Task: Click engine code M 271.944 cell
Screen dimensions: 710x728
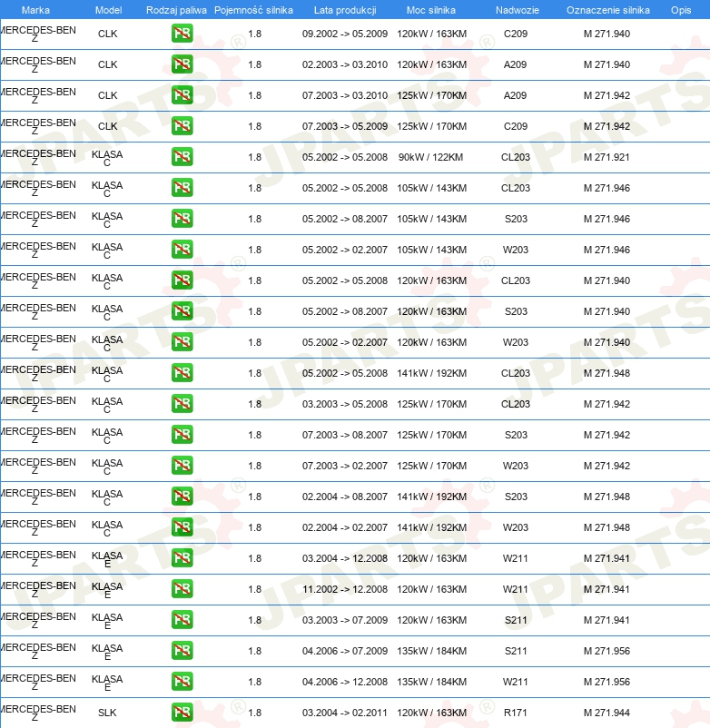Action: (606, 713)
